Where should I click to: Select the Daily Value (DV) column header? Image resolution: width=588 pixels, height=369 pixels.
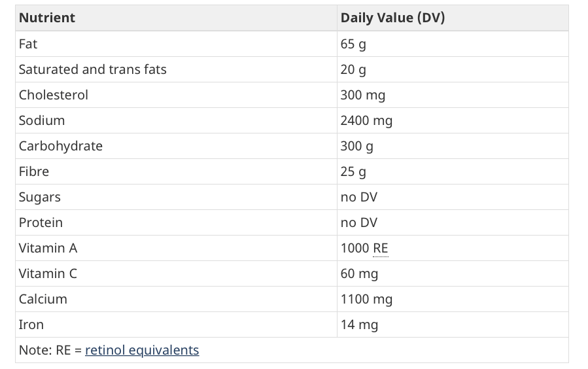coord(392,18)
